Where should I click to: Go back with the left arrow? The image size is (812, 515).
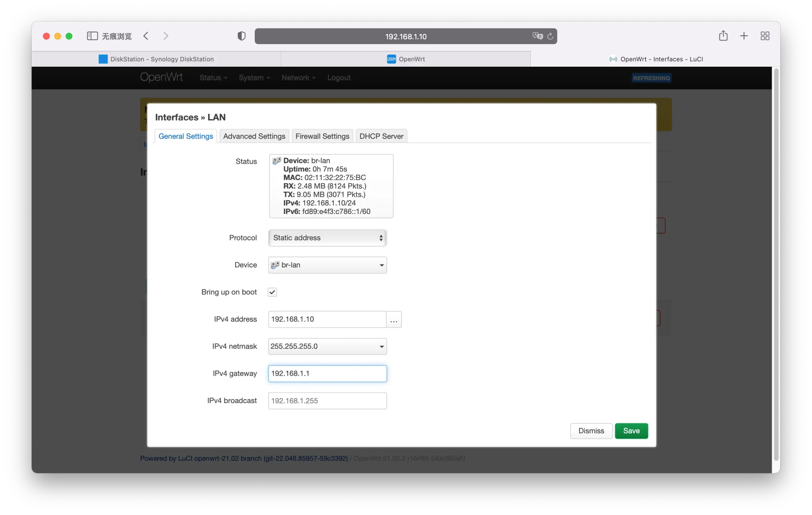(x=146, y=36)
